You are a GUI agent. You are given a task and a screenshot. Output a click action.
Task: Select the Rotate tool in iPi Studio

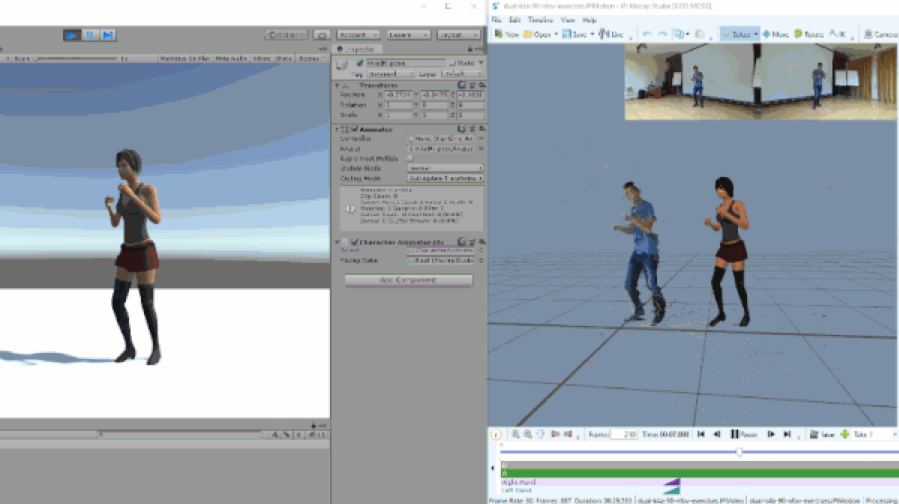coord(809,34)
